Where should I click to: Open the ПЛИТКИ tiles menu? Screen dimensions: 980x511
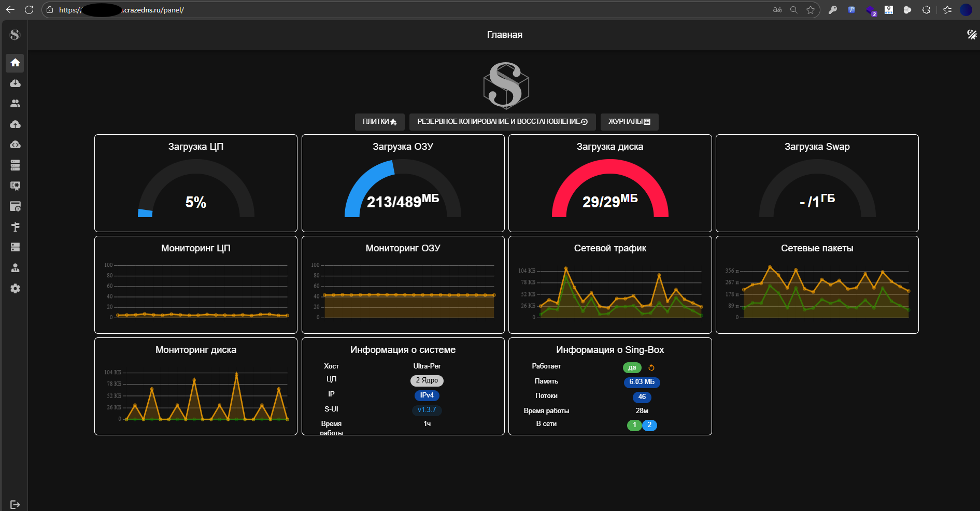click(379, 122)
